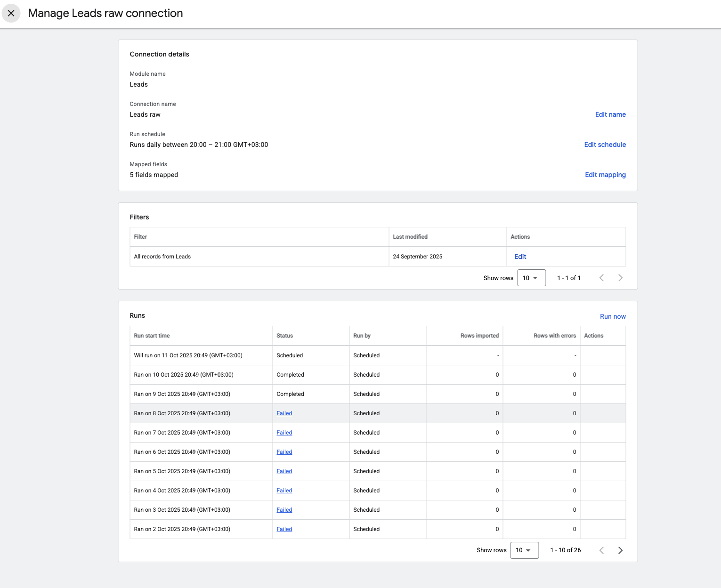The height and width of the screenshot is (588, 721).
Task: Open Failed status for 5 Oct run
Action: tap(284, 471)
